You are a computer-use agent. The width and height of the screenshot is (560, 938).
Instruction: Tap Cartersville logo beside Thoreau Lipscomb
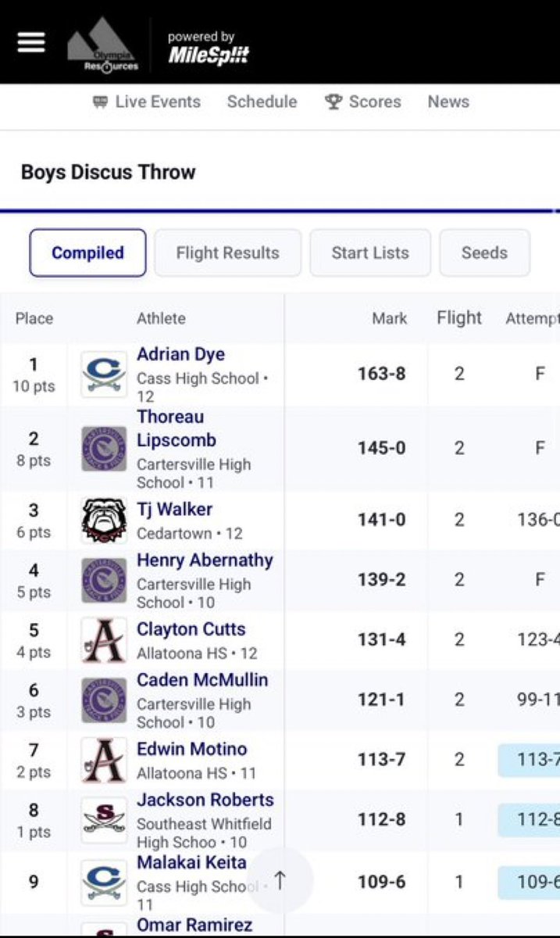(x=104, y=449)
